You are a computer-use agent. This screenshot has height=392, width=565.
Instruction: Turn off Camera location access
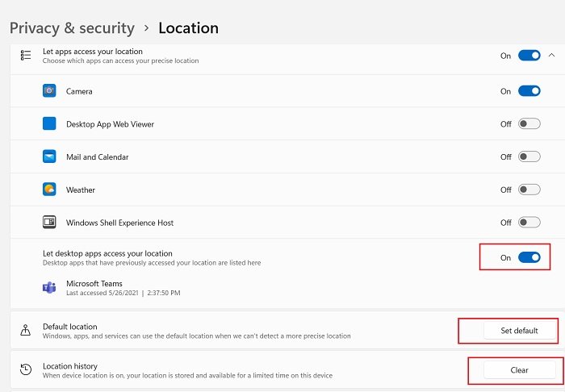pos(529,91)
